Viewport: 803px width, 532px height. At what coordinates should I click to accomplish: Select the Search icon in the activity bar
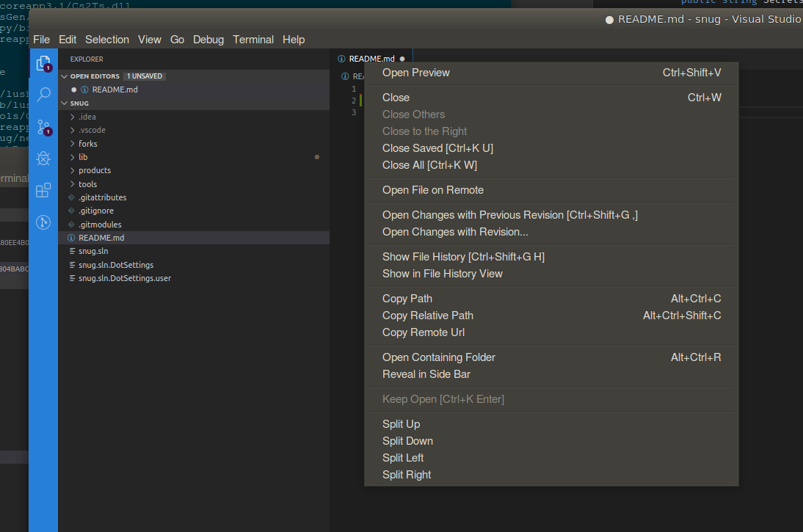tap(43, 94)
